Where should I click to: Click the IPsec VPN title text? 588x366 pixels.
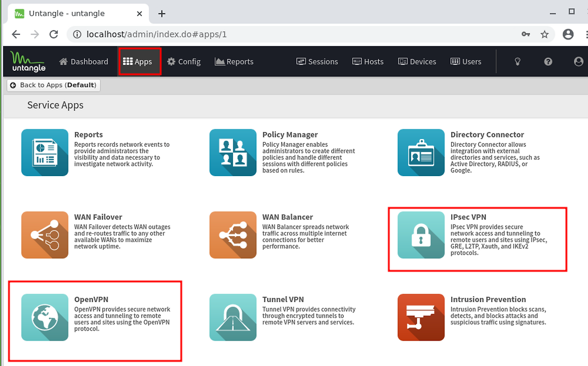468,217
